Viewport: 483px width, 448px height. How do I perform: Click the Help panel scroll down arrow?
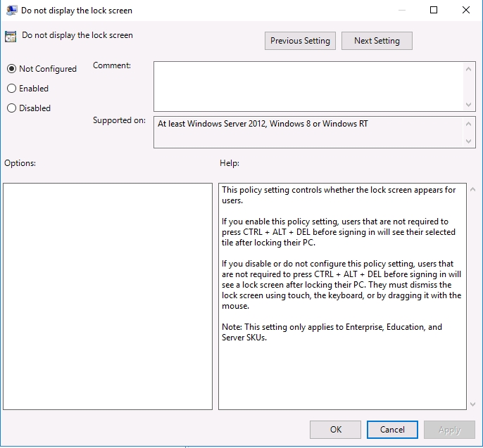(x=471, y=404)
